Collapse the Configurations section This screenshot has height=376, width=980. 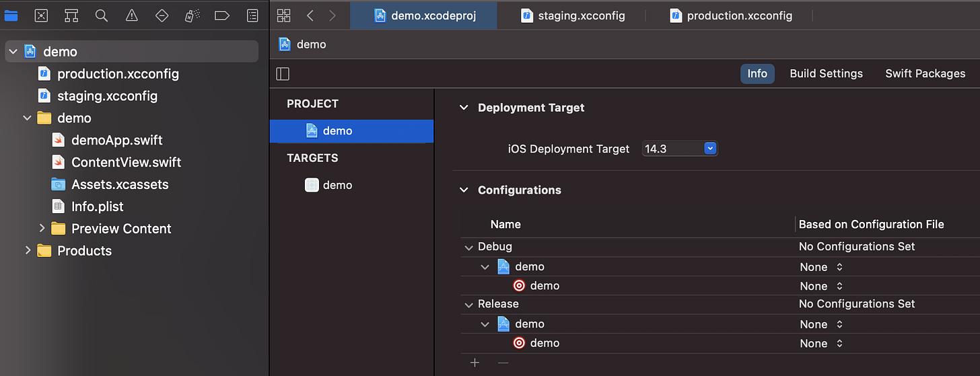(463, 190)
